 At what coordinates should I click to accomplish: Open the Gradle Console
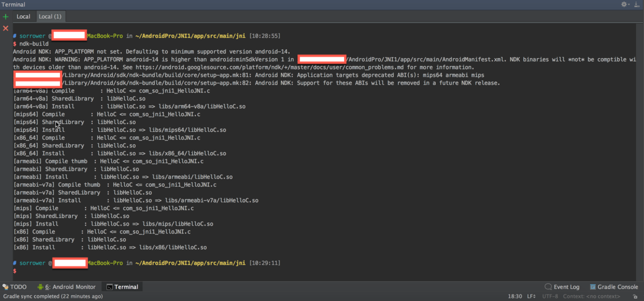click(x=614, y=286)
